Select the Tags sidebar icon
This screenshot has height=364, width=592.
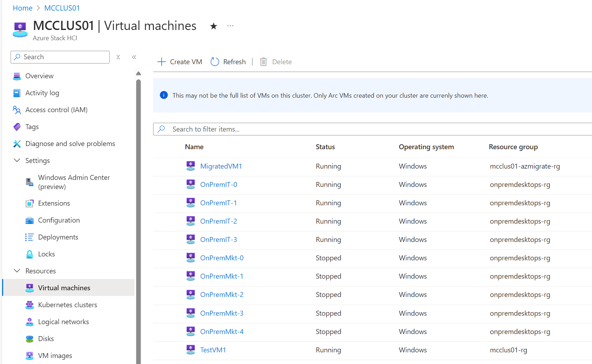coord(17,127)
